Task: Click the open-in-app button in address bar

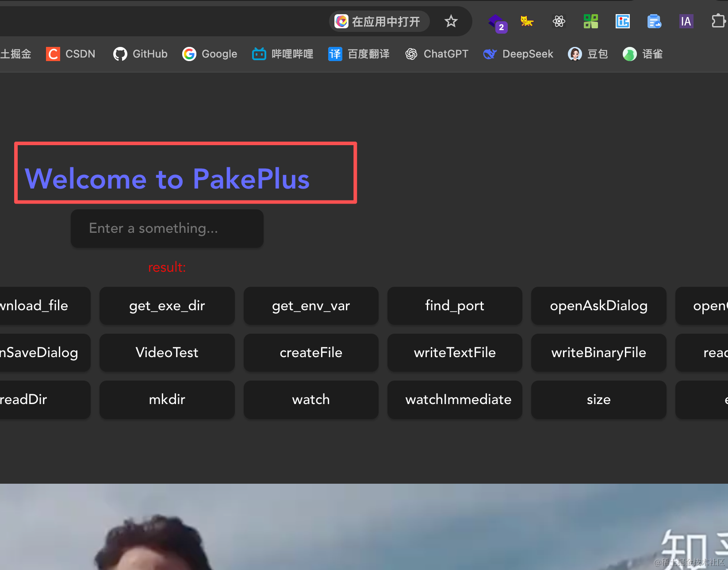Action: [x=379, y=21]
